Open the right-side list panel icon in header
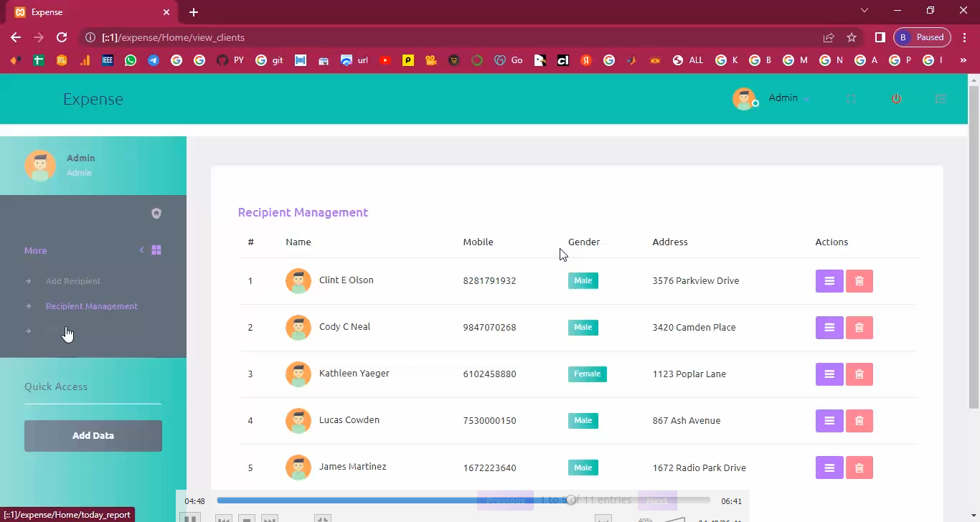 [x=941, y=99]
